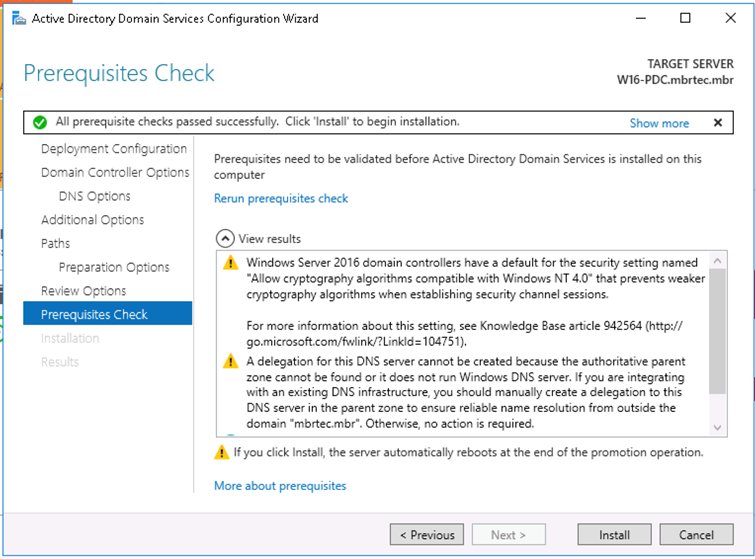This screenshot has width=755, height=559.
Task: Go to Deployment Configuration step
Action: 114,149
